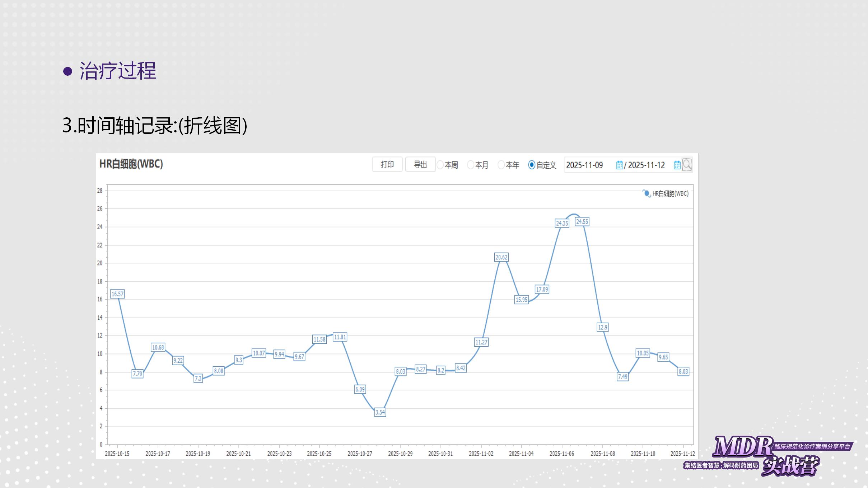Image resolution: width=868 pixels, height=488 pixels.
Task: Click the first data point labeled 16.57
Action: pyautogui.click(x=117, y=294)
